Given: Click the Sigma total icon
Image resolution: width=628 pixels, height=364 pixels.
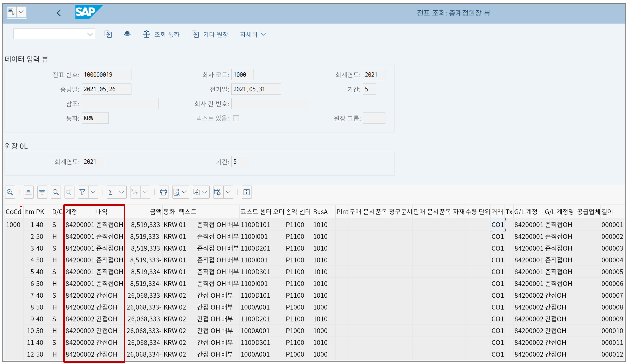Looking at the screenshot, I should [x=111, y=192].
